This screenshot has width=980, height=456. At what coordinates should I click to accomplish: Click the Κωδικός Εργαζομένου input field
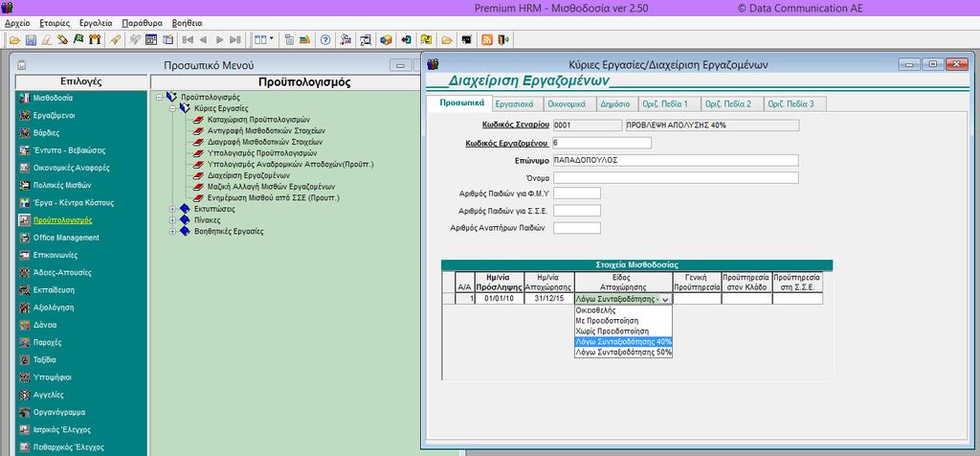pyautogui.click(x=602, y=143)
